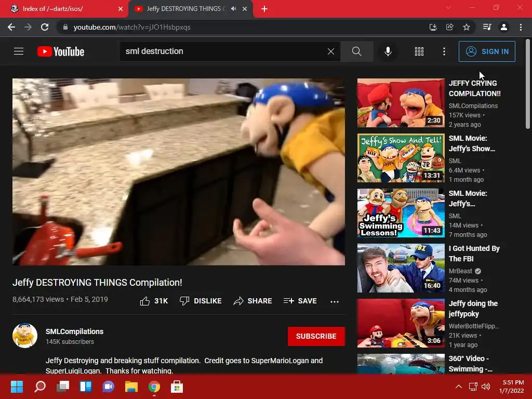Go to the YouTube home logo
The height and width of the screenshot is (399, 532).
(x=61, y=51)
